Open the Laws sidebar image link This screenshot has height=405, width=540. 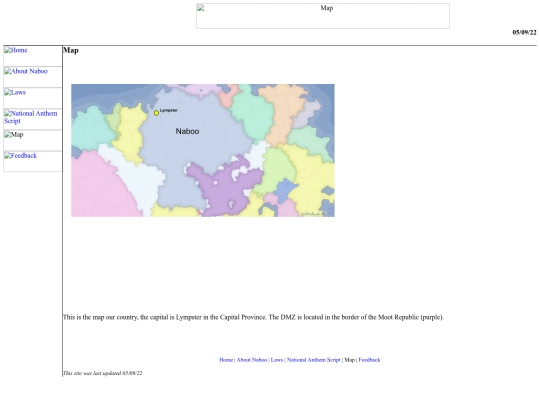pyautogui.click(x=33, y=98)
